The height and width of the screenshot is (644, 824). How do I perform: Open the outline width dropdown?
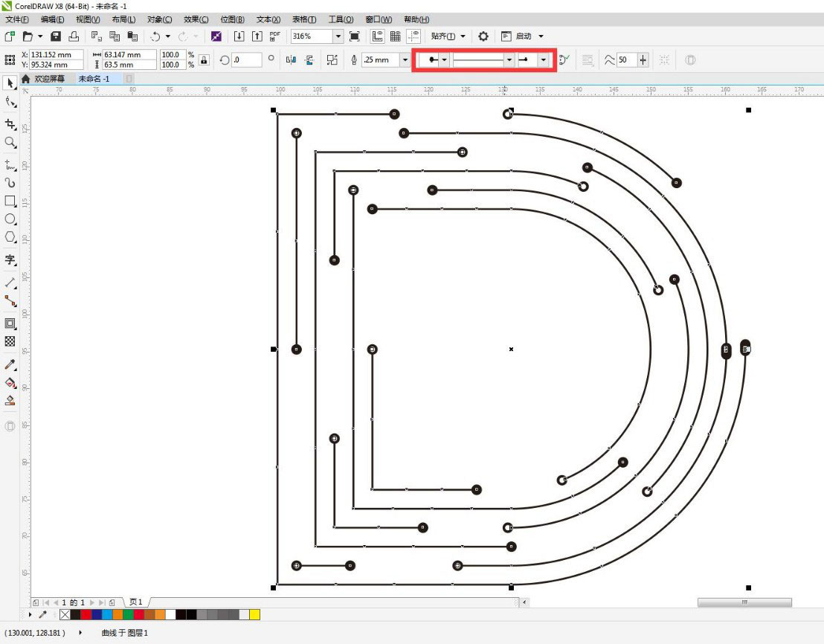(405, 59)
